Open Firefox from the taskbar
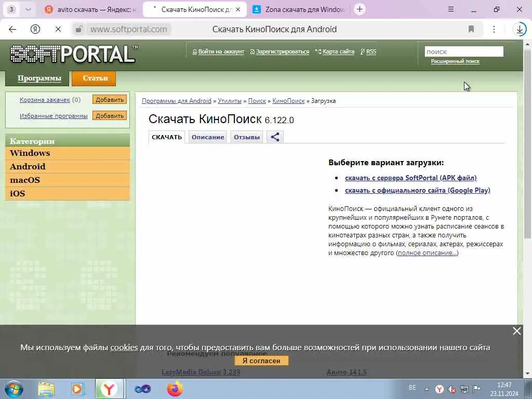This screenshot has width=532, height=399. point(175,389)
